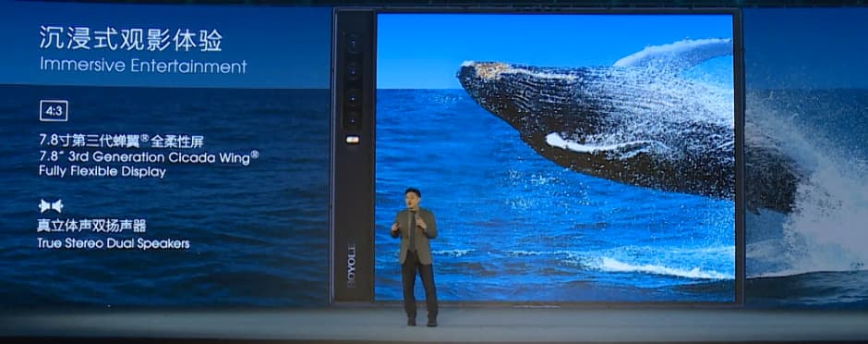Click the Chinese title 沉浸式观影体验

pos(130,40)
